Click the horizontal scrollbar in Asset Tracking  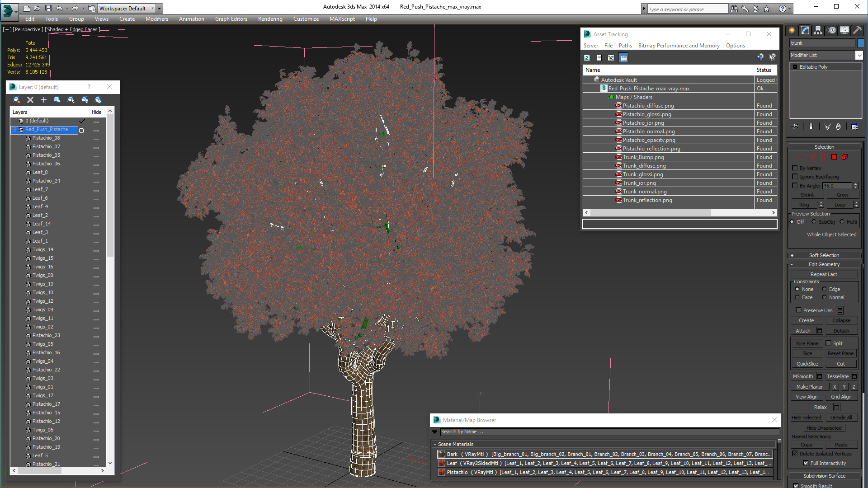coord(650,213)
